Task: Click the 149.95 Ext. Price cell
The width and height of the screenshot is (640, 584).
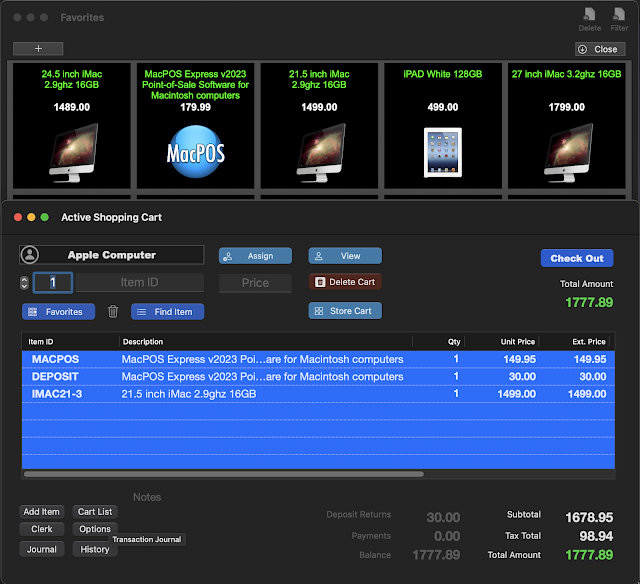Action: [x=590, y=360]
